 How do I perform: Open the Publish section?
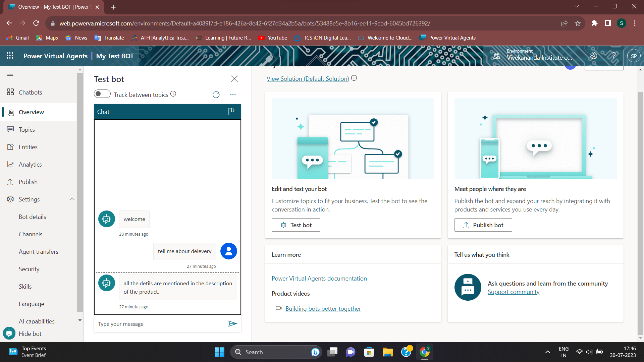pyautogui.click(x=28, y=182)
